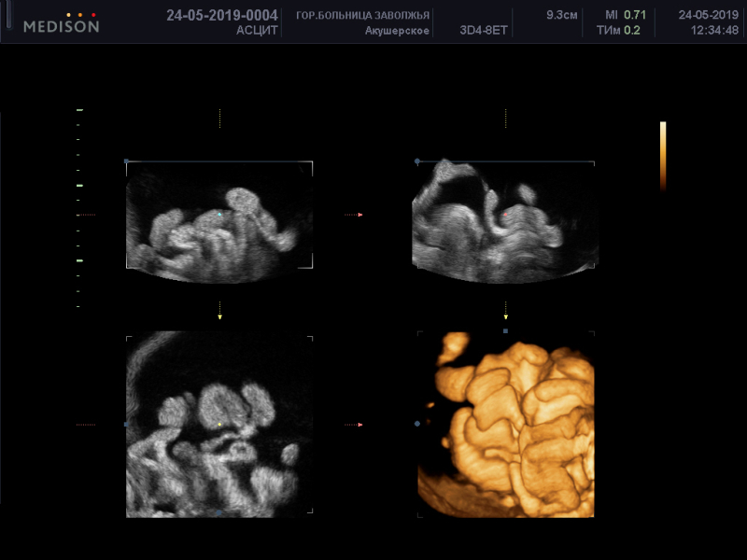Click the cyan reference dot in A-plane
The height and width of the screenshot is (560, 747).
(219, 215)
